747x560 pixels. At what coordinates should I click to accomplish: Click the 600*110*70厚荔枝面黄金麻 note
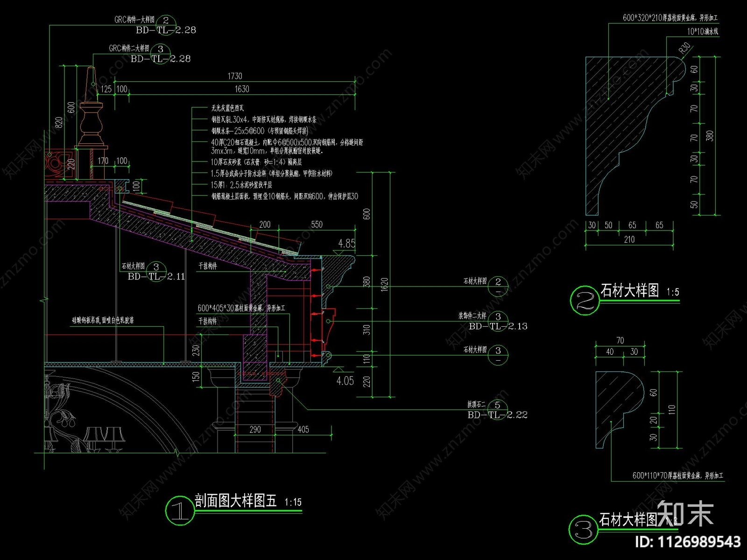(678, 476)
